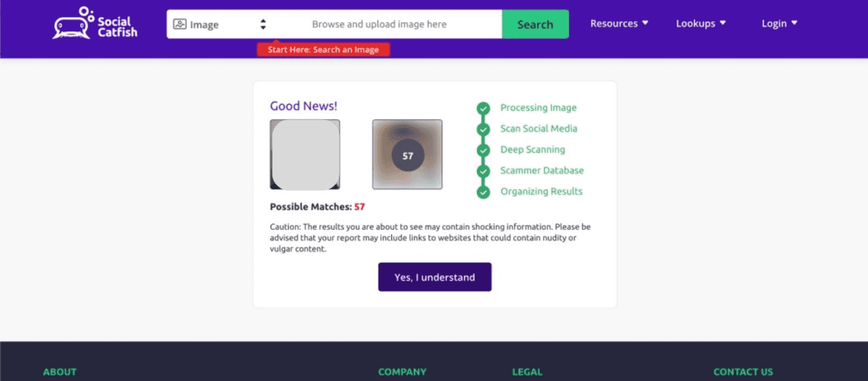Click the Scan Social Media checkmark icon
Viewport: 868px width, 381px height.
coord(483,129)
